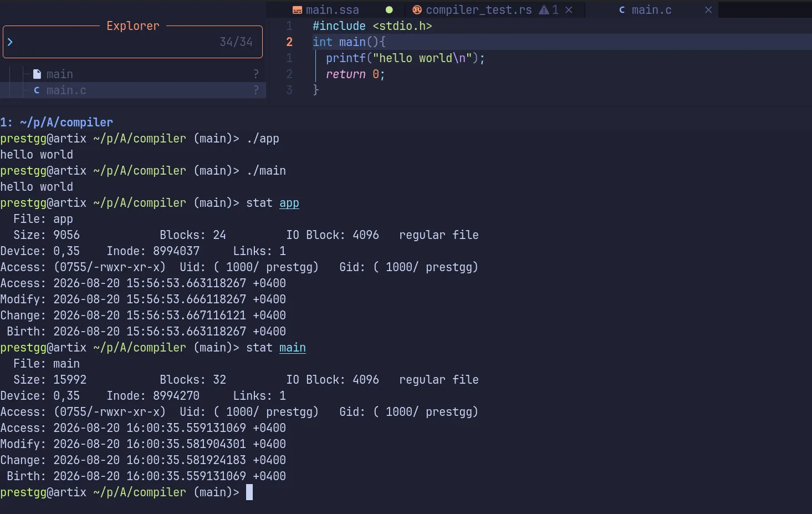Click Inode: 8994037 in terminal output
Screen dimensions: 812x514
click(x=153, y=251)
